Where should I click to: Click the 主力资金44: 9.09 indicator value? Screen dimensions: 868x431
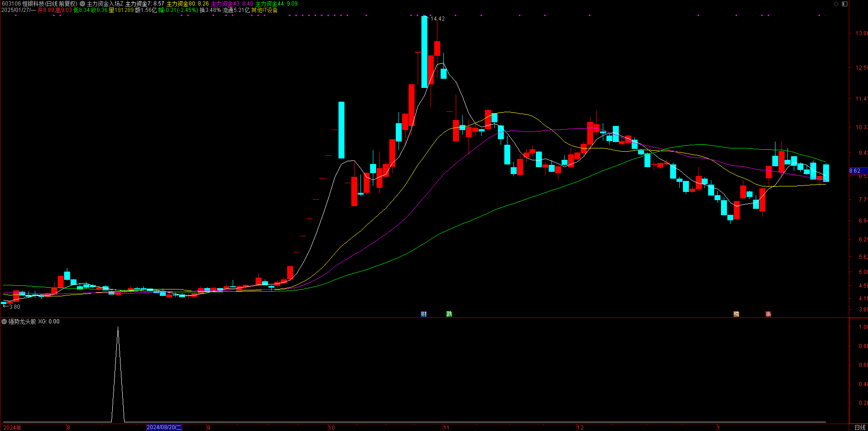pyautogui.click(x=277, y=4)
